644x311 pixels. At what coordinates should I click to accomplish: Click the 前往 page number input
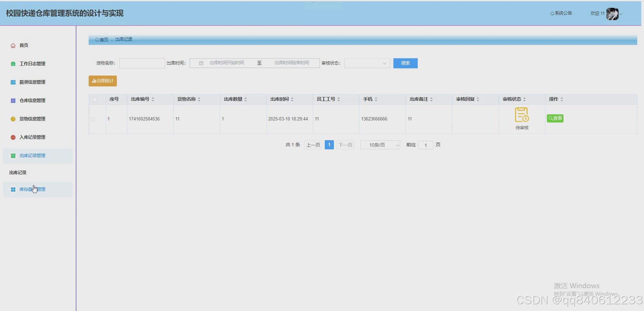[426, 145]
